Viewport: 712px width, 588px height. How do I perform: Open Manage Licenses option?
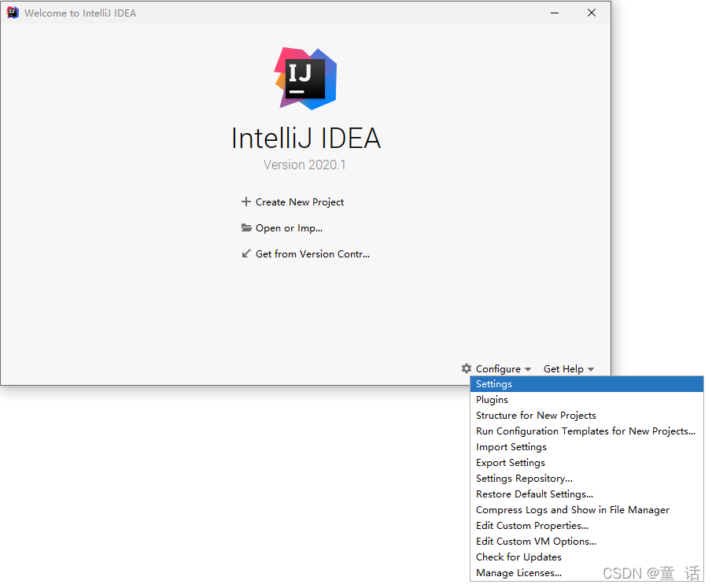[587, 573]
